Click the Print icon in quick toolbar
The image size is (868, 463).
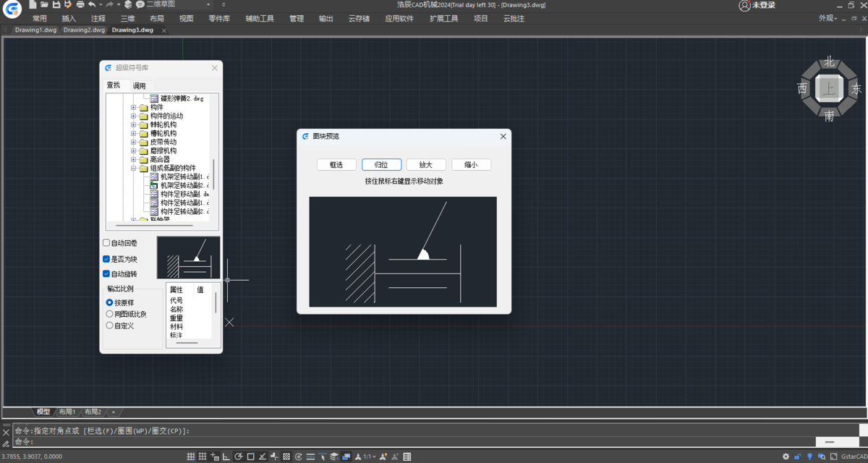(x=80, y=4)
